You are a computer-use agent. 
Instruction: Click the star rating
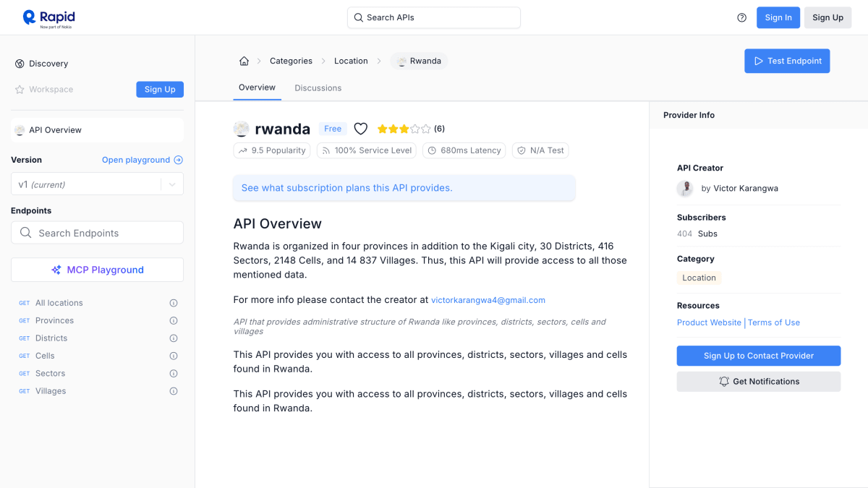tap(404, 129)
